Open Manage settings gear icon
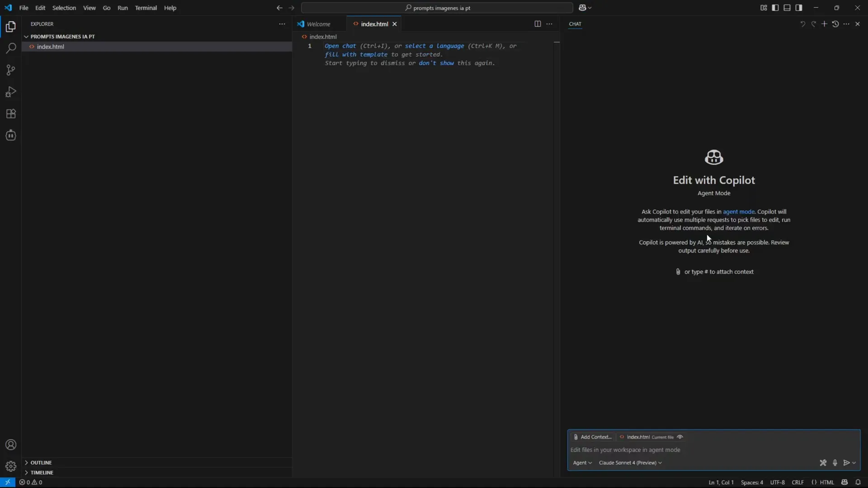Viewport: 868px width, 488px height. pyautogui.click(x=11, y=466)
